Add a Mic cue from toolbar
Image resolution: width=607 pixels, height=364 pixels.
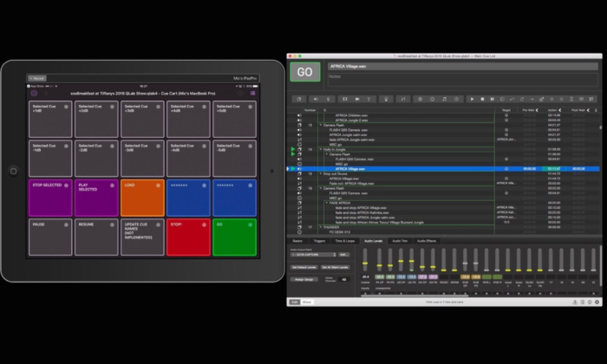[329, 99]
